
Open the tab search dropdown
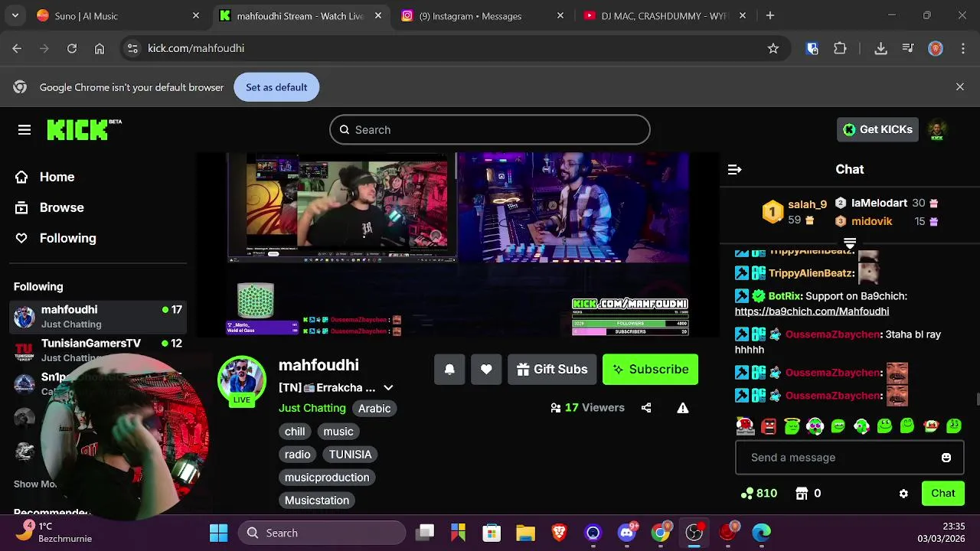(15, 15)
